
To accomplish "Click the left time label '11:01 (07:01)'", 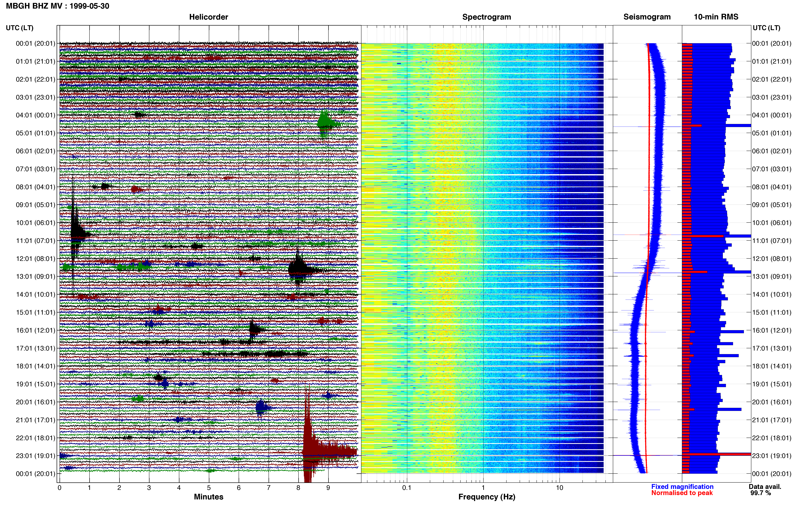I will pyautogui.click(x=36, y=240).
